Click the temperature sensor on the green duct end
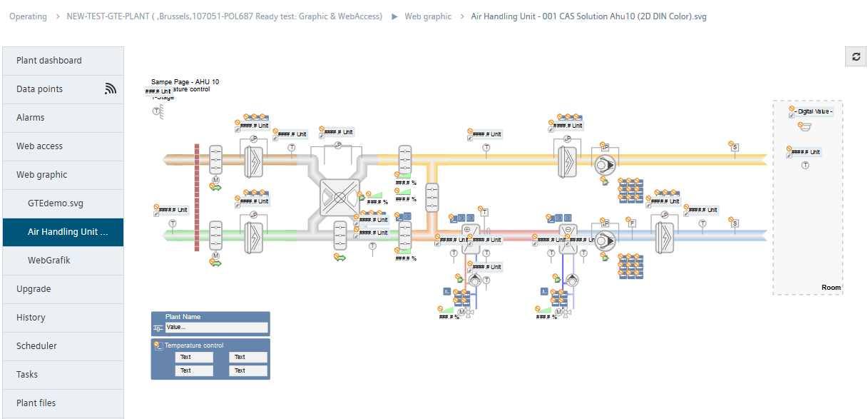This screenshot has width=868, height=419. click(173, 223)
